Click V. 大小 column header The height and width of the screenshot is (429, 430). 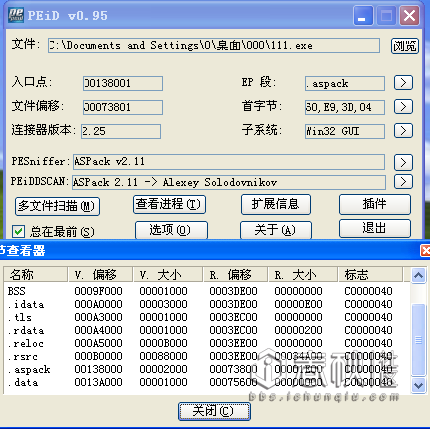coord(168,275)
